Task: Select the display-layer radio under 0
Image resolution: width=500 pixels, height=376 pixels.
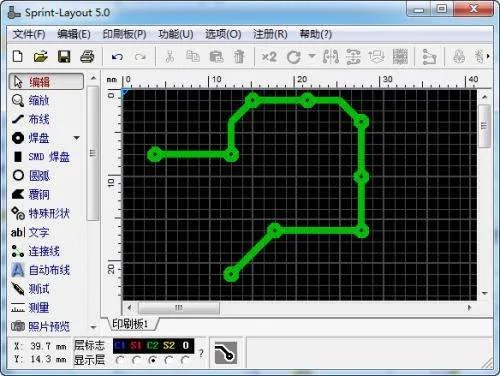Action: (185, 360)
